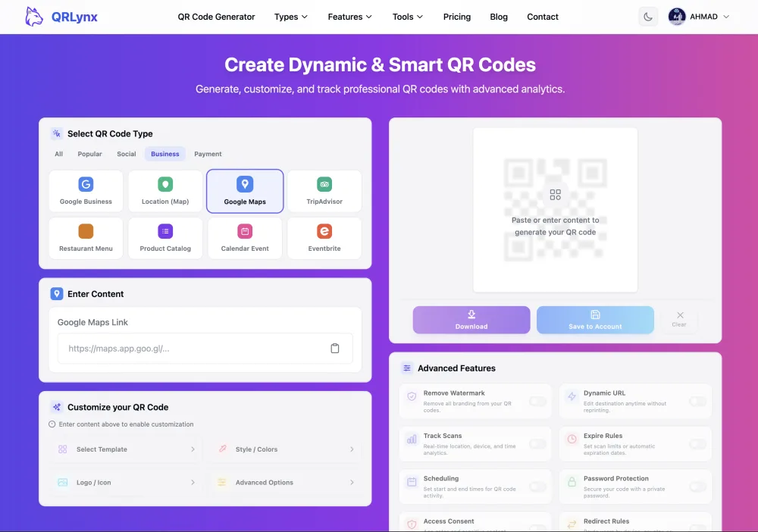Click the QR placeholder grid icon
This screenshot has width=758, height=532.
click(556, 195)
